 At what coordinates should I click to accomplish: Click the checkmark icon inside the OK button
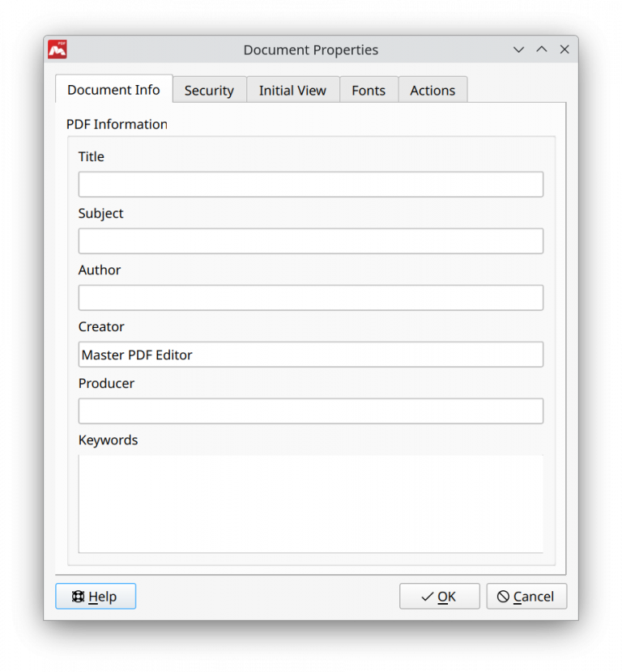pos(426,596)
